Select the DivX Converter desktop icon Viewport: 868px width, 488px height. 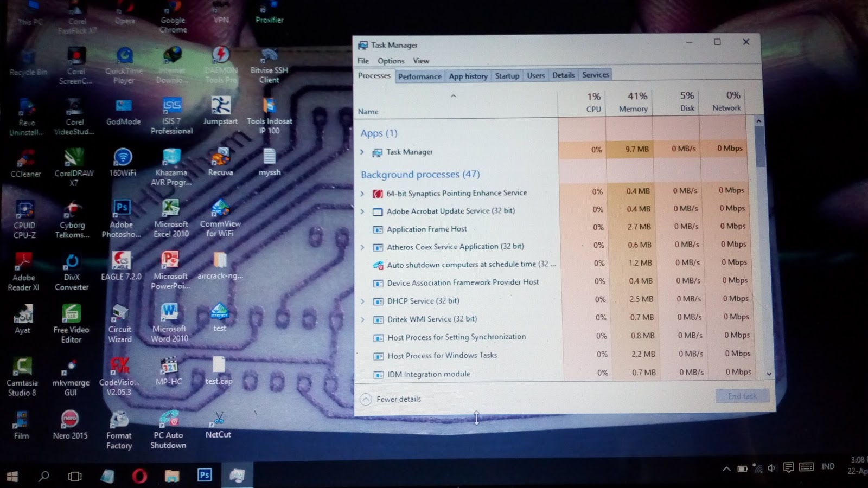pyautogui.click(x=72, y=272)
